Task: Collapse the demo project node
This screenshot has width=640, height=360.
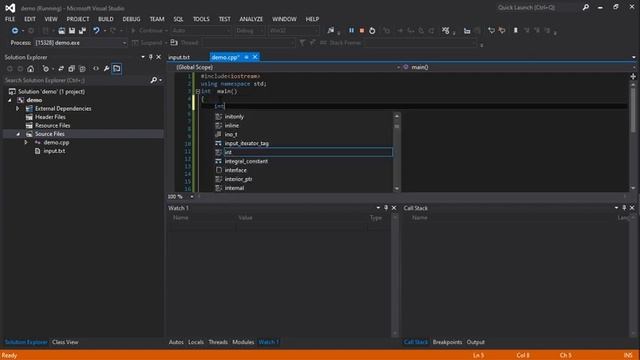Action: [10, 100]
